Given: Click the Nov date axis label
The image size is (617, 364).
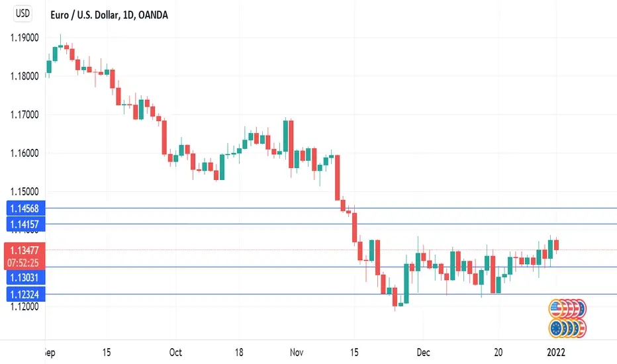Looking at the screenshot, I should click(297, 352).
